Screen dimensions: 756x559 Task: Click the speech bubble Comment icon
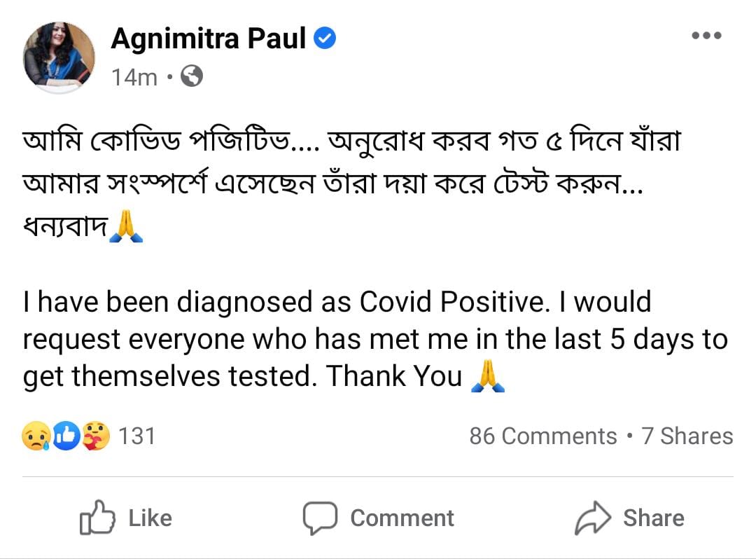pyautogui.click(x=320, y=518)
